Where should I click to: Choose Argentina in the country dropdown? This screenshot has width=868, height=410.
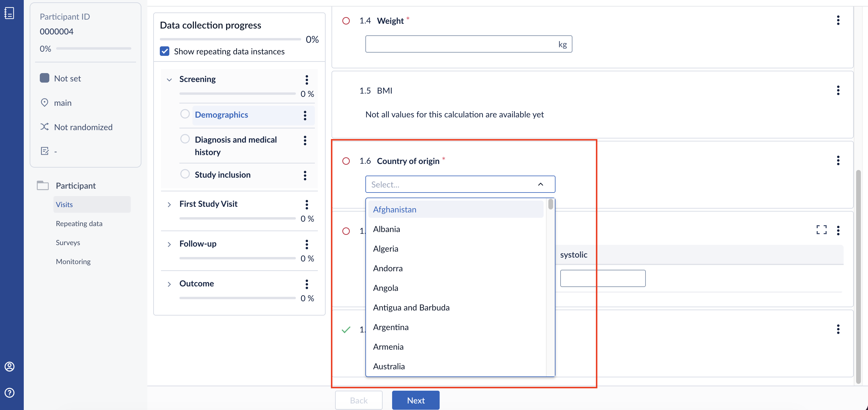456,327
